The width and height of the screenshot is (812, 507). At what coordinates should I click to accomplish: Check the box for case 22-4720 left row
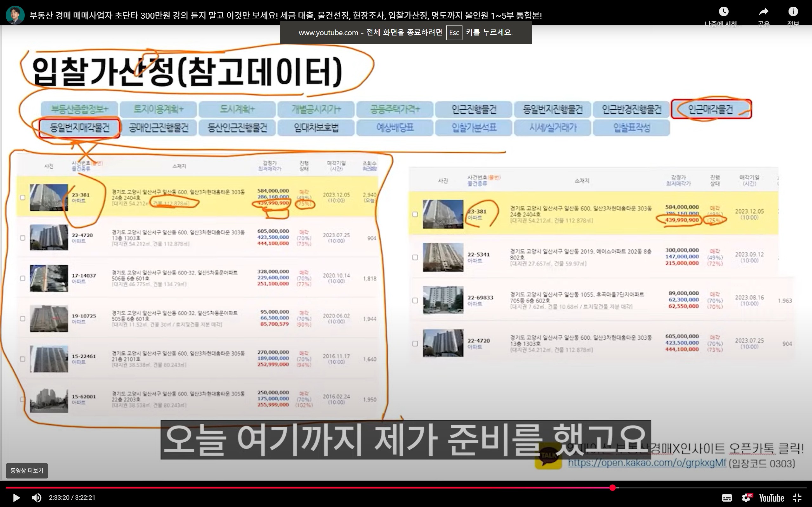tap(23, 238)
